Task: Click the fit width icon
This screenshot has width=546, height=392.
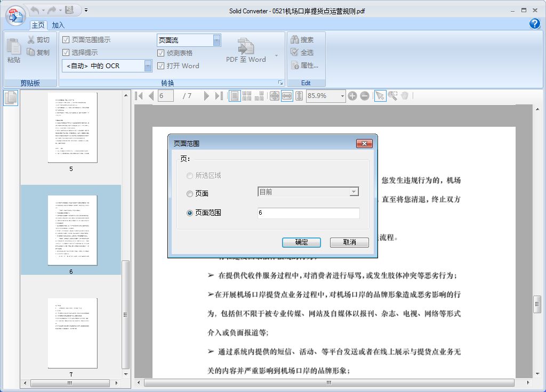Action: click(287, 96)
